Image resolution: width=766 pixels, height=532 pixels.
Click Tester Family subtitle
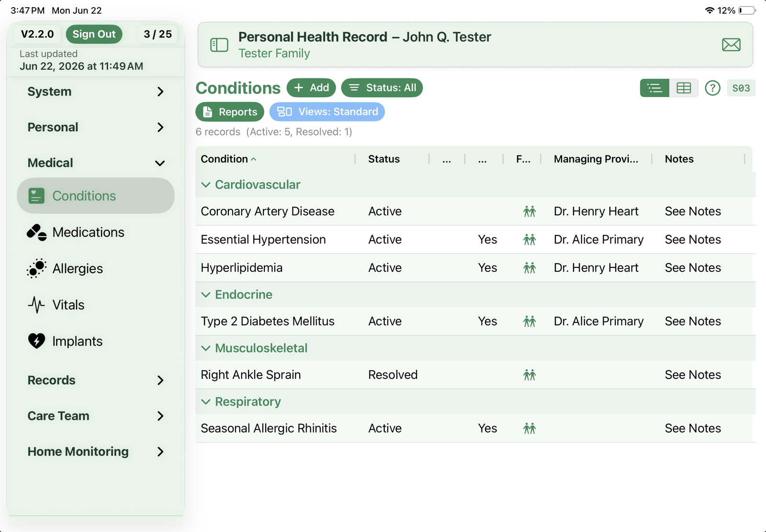tap(274, 54)
